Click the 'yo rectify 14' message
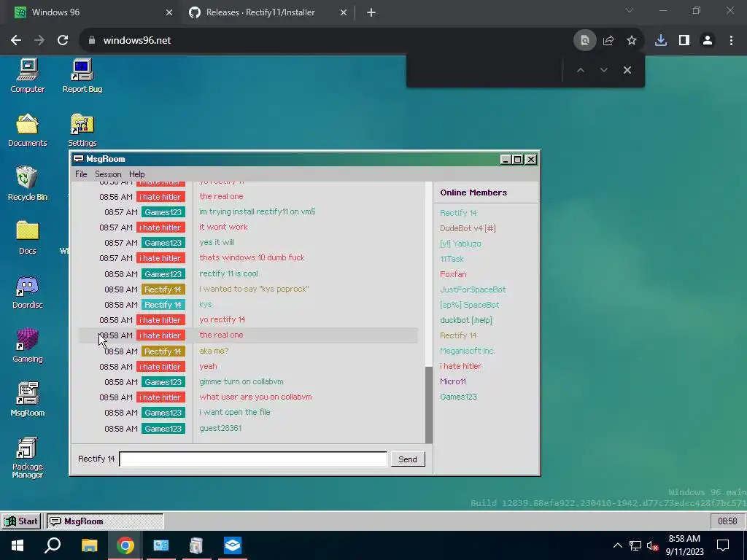 coord(222,319)
